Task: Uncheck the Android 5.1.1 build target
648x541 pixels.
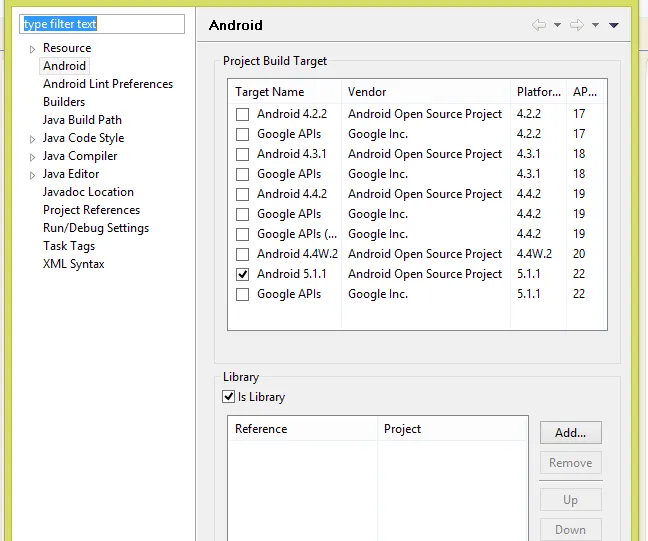Action: (242, 274)
